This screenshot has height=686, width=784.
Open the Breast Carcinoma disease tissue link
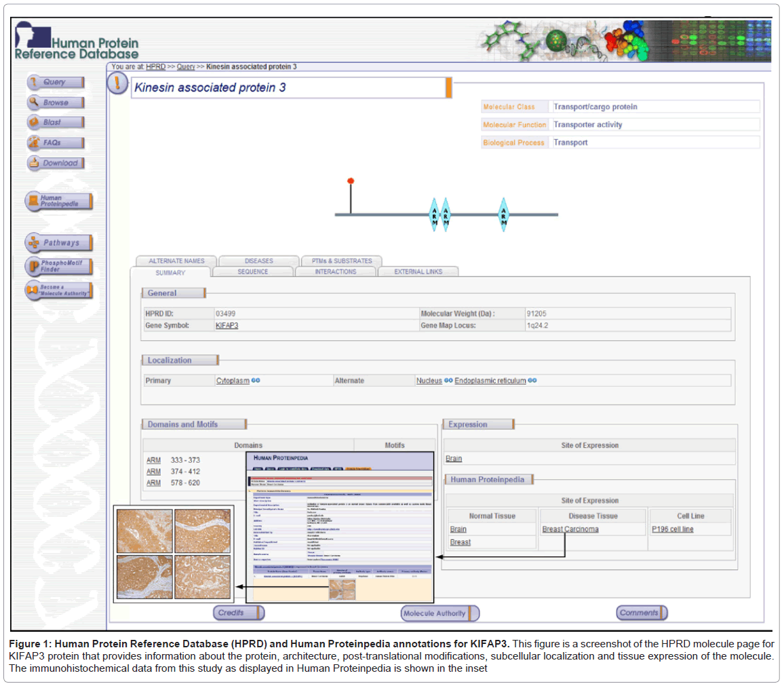point(570,529)
